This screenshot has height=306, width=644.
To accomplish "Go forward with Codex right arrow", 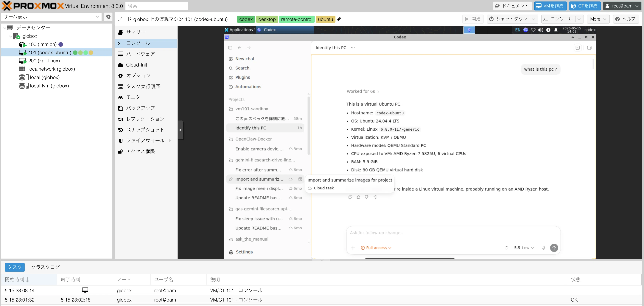I will (x=249, y=47).
